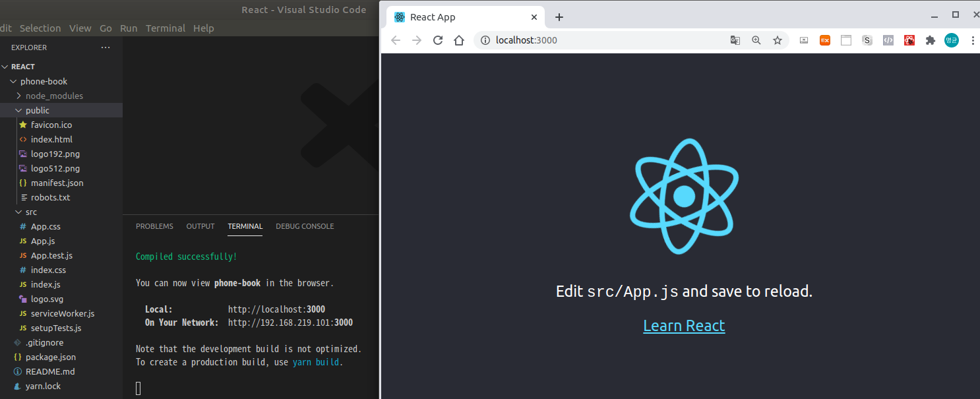Select the TERMINAL panel tab
Screen dimensions: 980x399
pos(245,226)
